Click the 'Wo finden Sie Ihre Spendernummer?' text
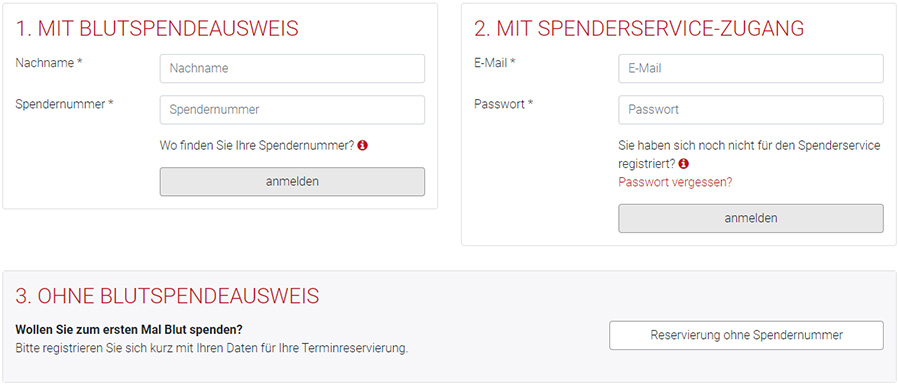The image size is (898, 386). pyautogui.click(x=257, y=145)
